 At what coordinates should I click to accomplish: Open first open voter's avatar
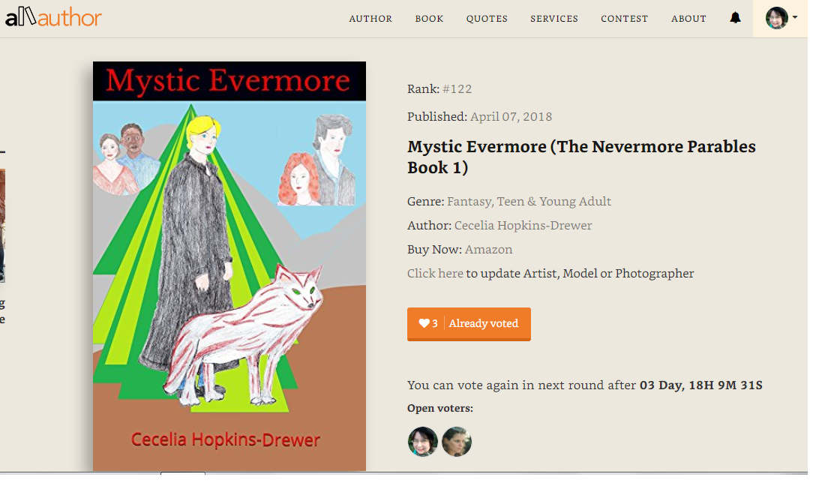click(423, 442)
